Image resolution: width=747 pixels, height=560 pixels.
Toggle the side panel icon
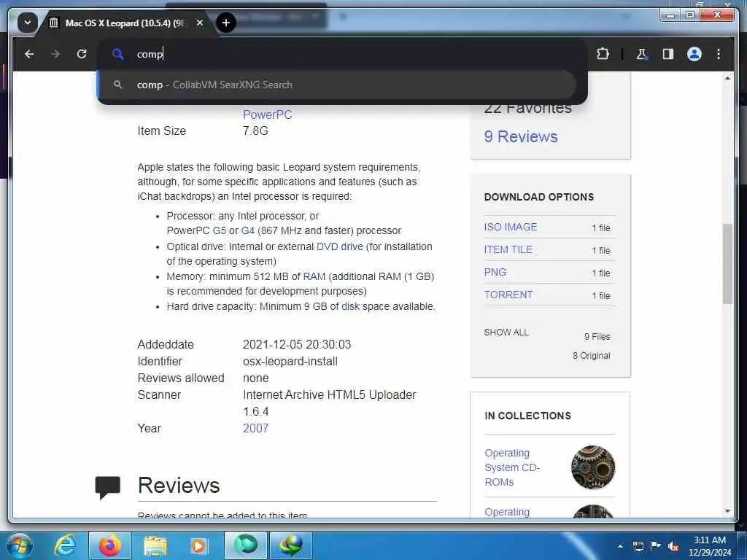(668, 54)
